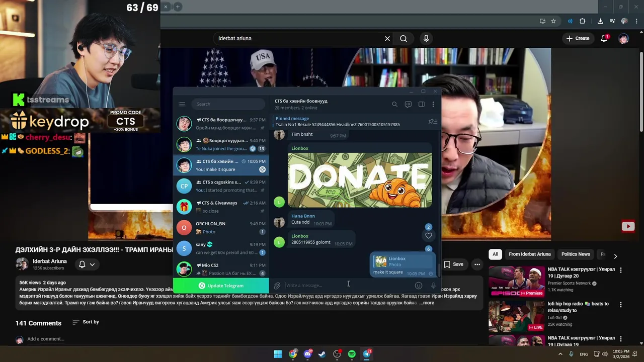Open Telegram chat three-dot options menu

pos(433,104)
